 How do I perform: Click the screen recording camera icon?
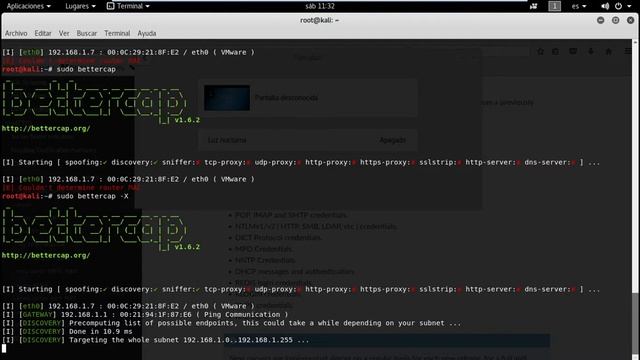pos(533,6)
